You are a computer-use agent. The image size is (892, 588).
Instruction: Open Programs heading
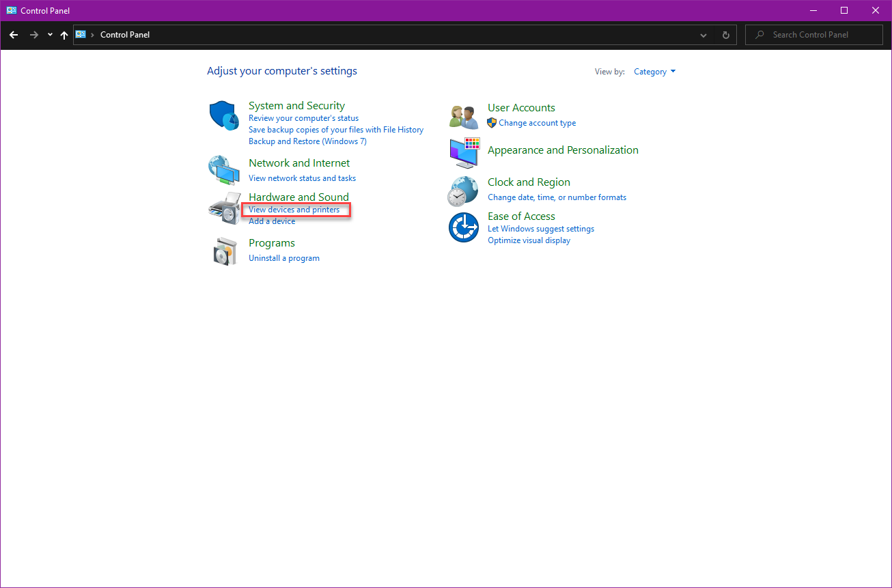point(272,243)
